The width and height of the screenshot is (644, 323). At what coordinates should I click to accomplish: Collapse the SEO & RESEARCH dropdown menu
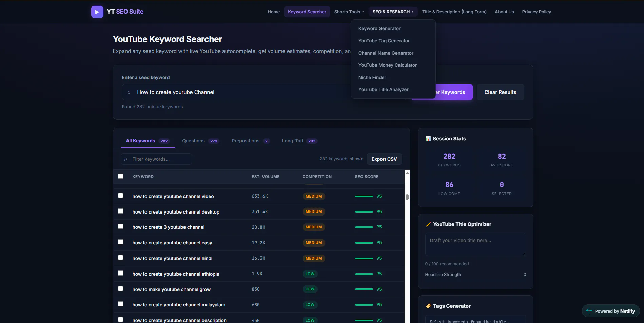point(393,12)
